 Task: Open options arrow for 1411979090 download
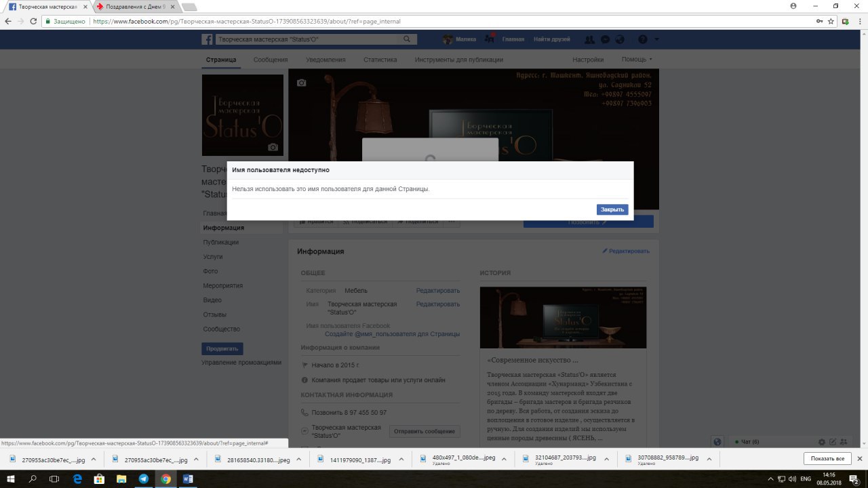pos(403,459)
